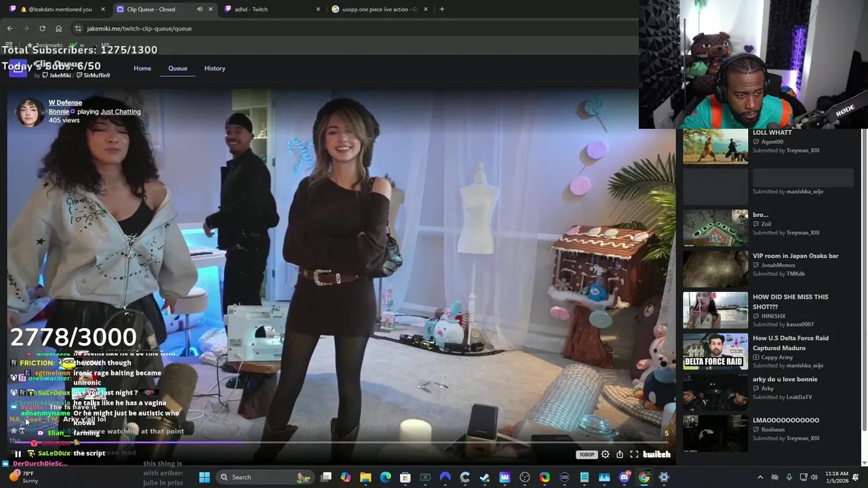The image size is (868, 488).
Task: Click the 'W Defense' clip title
Action: click(x=65, y=102)
